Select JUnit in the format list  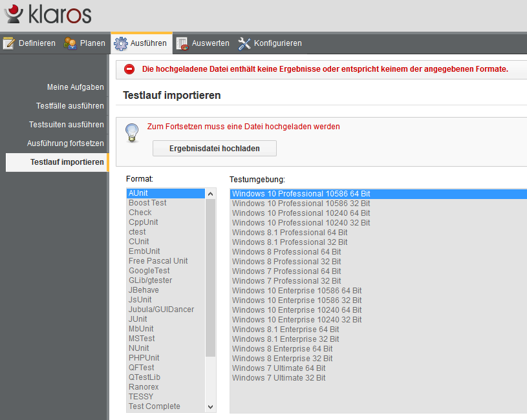coord(138,319)
